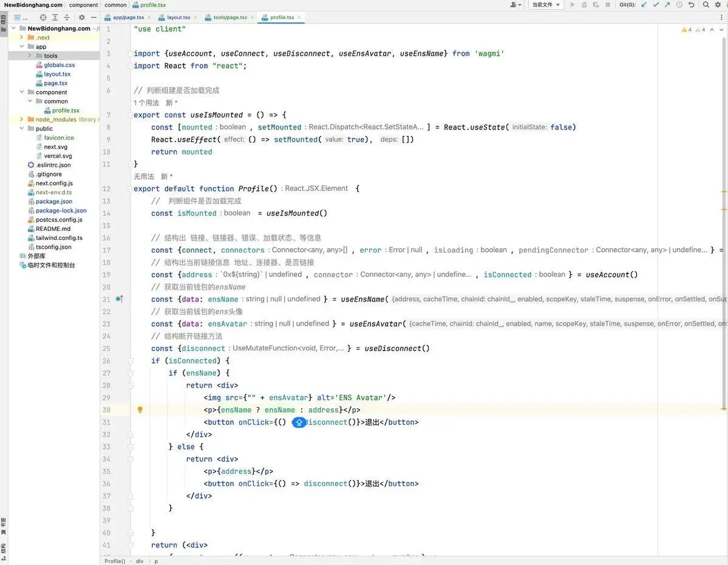
Task: Open globals.css in project tree
Action: click(60, 65)
